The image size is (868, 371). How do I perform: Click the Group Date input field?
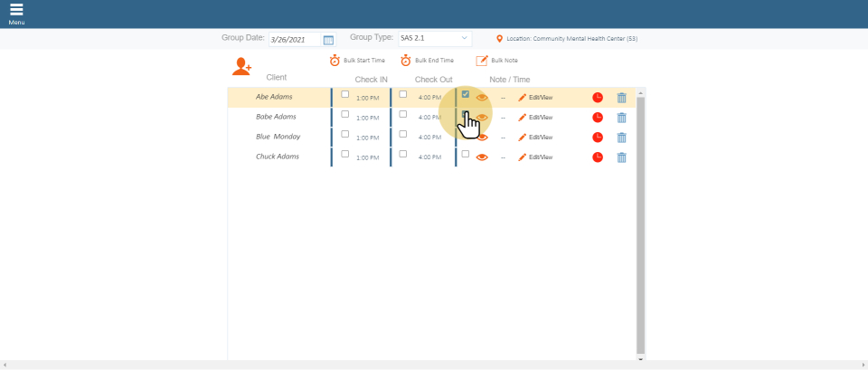[295, 40]
